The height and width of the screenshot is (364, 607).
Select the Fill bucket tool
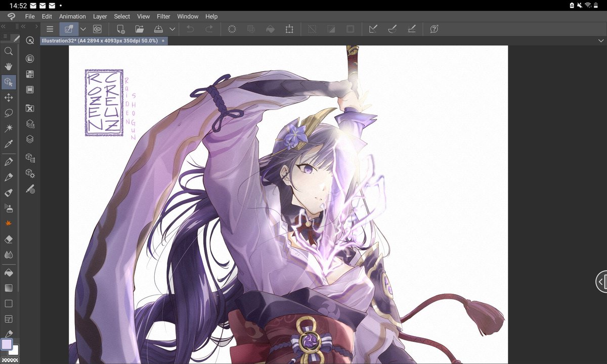click(9, 272)
